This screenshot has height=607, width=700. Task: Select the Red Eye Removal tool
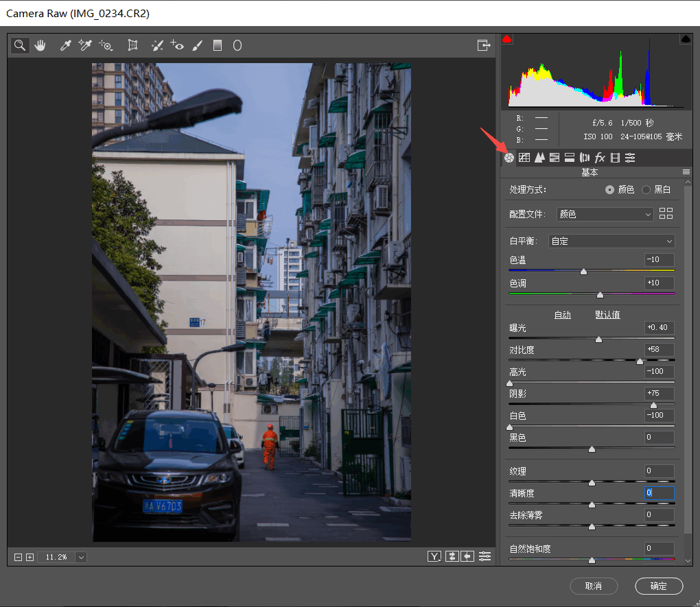click(x=177, y=45)
